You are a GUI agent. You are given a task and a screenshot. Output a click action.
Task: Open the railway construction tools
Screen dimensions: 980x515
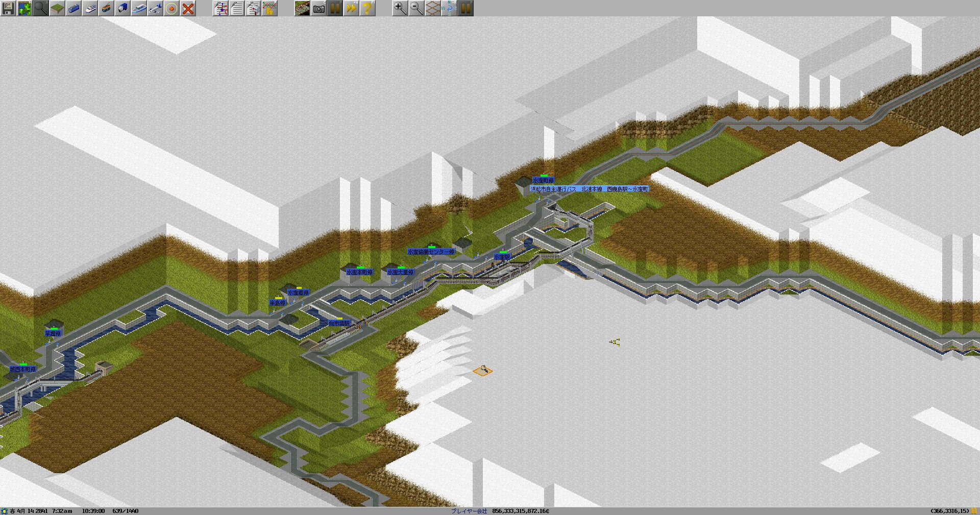point(73,8)
